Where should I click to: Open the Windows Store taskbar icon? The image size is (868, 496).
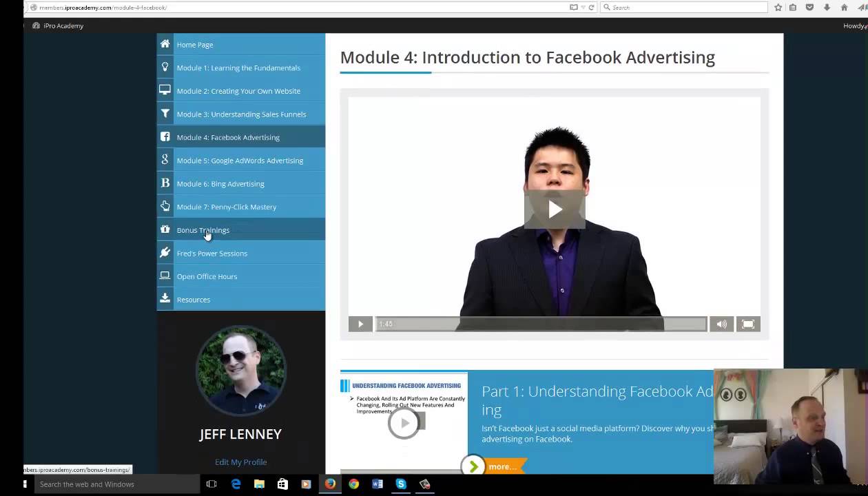282,484
